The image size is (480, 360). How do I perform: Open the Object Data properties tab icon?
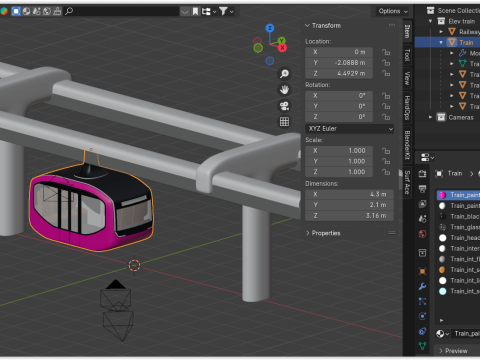click(422, 346)
